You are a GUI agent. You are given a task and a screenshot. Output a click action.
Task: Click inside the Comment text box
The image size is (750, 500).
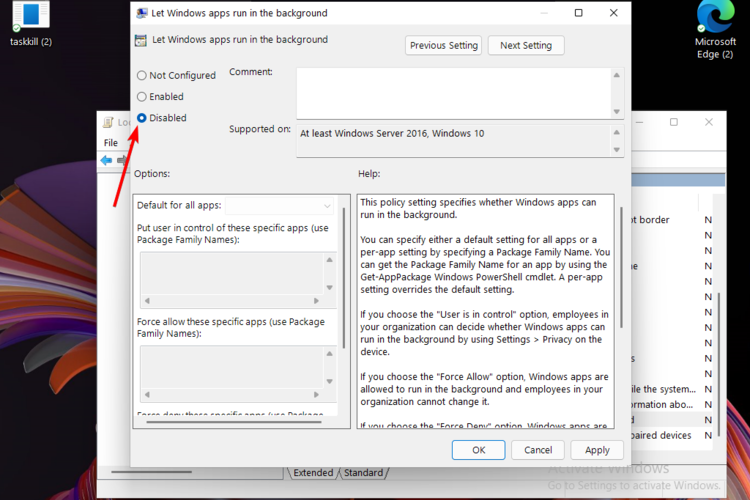point(453,93)
